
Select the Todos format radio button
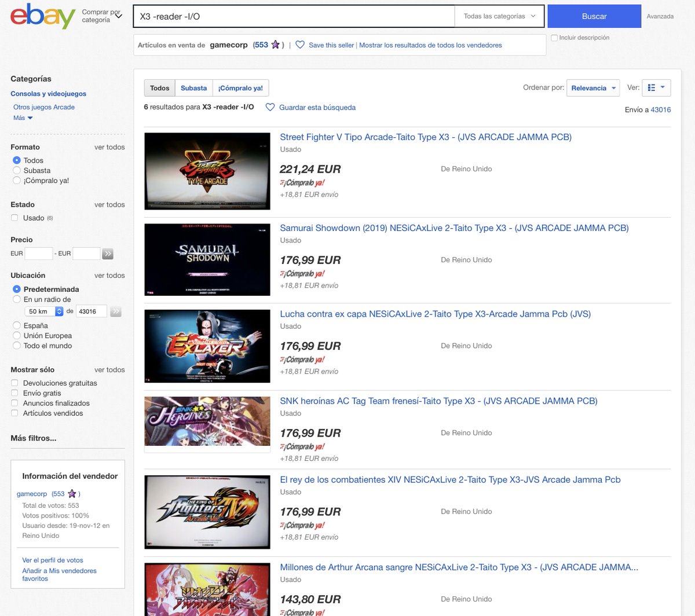pos(16,160)
